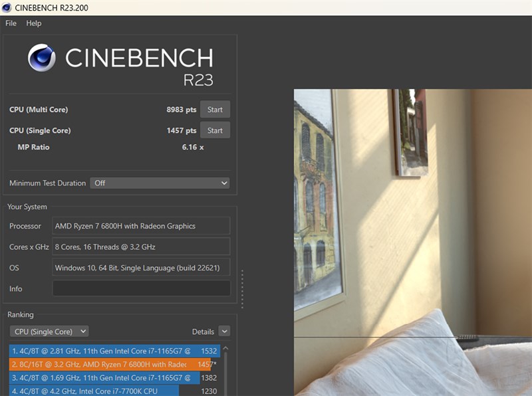This screenshot has width=532, height=396.
Task: Click the Cinebench logo sphere icon
Action: coord(42,58)
